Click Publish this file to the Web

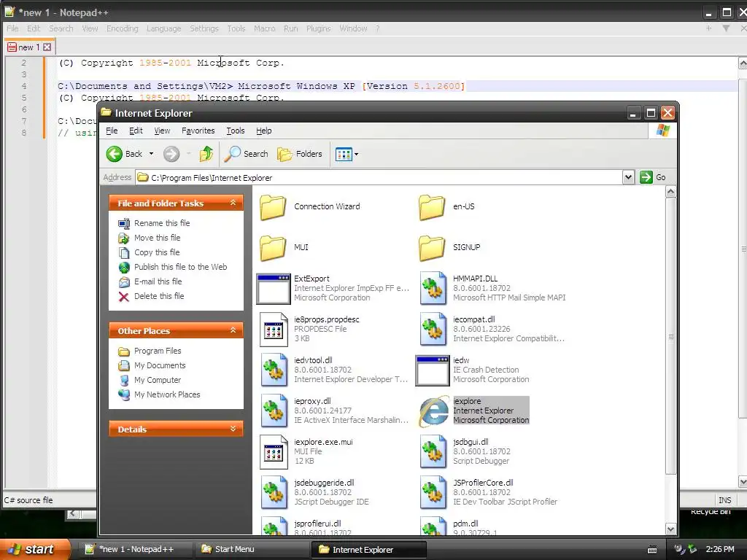click(x=181, y=267)
